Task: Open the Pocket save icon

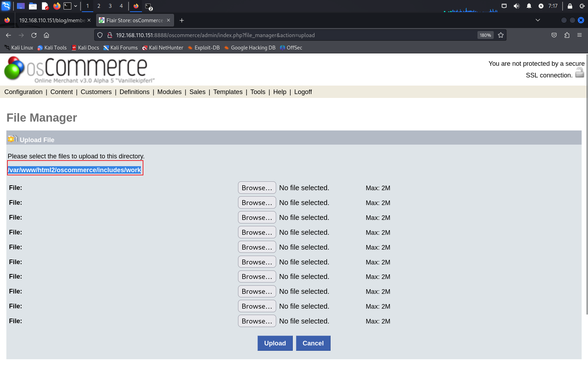Action: 554,35
